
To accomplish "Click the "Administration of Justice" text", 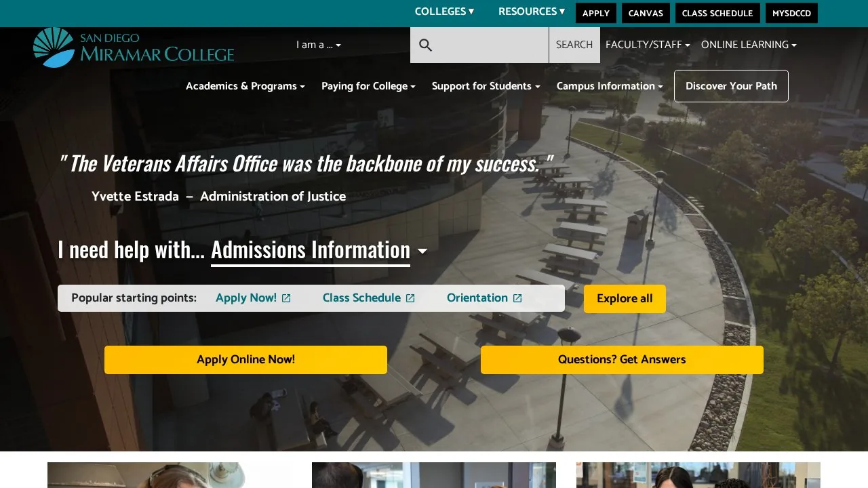I will click(273, 197).
